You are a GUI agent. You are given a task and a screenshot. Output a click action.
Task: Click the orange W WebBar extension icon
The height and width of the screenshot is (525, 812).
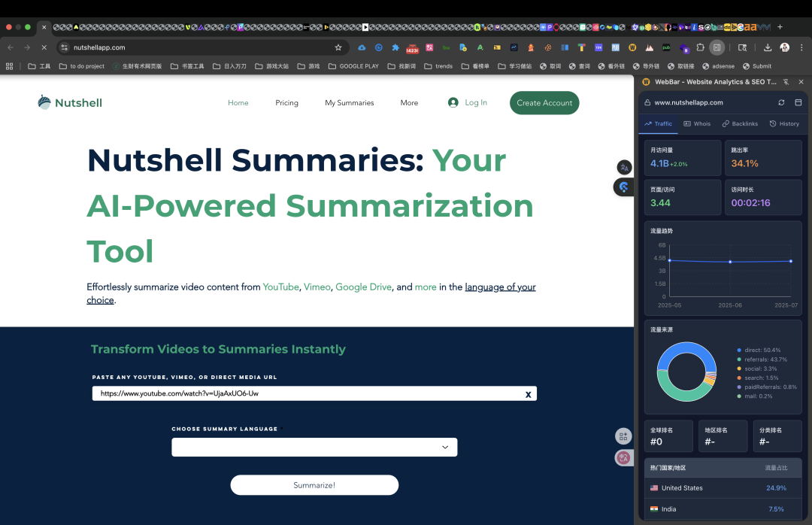coord(632,47)
